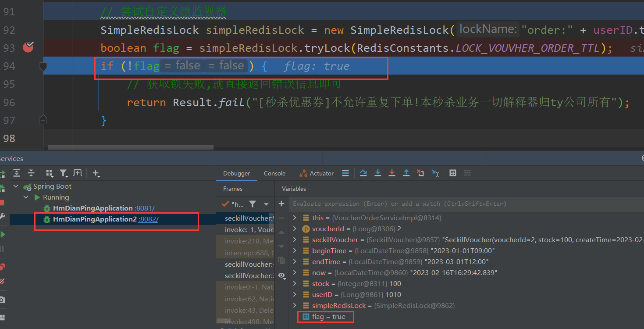This screenshot has height=329, width=644.
Task: Click the fold marker on line 97
Action: point(43,120)
